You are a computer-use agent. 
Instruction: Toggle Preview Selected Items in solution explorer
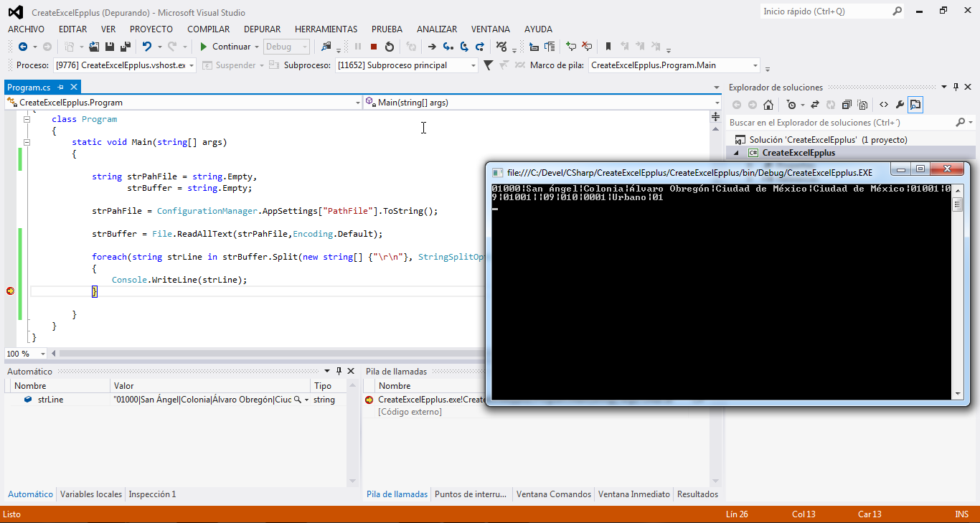(915, 105)
